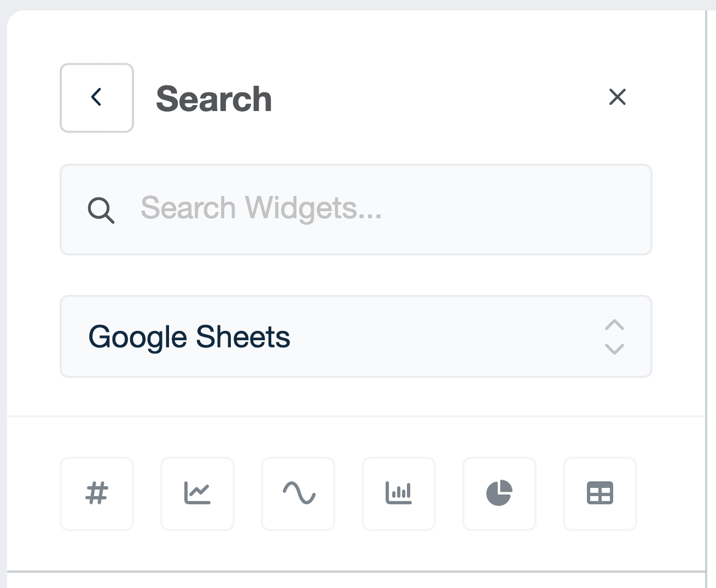Viewport: 716px width, 588px height.
Task: Choose the sine wave spline chart filter
Action: pyautogui.click(x=298, y=493)
